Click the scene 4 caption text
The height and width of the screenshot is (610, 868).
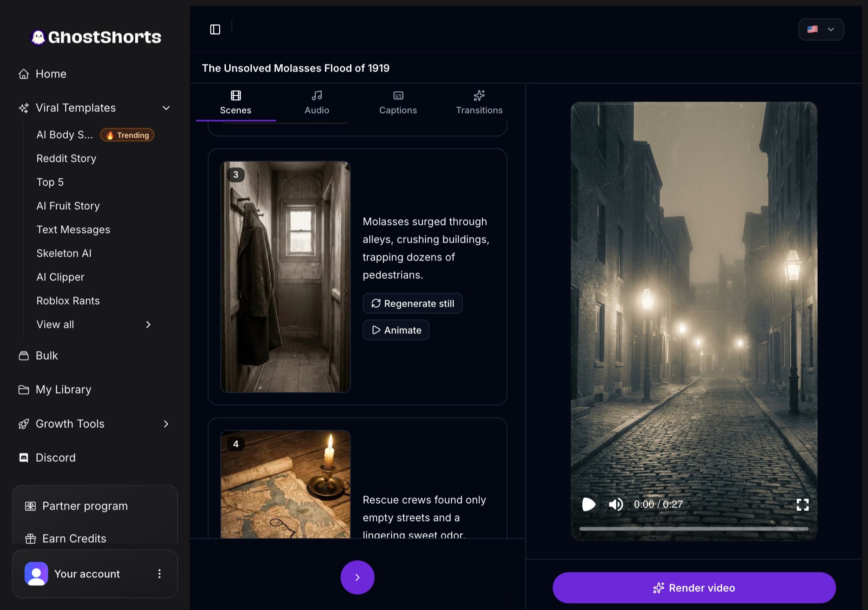point(424,517)
